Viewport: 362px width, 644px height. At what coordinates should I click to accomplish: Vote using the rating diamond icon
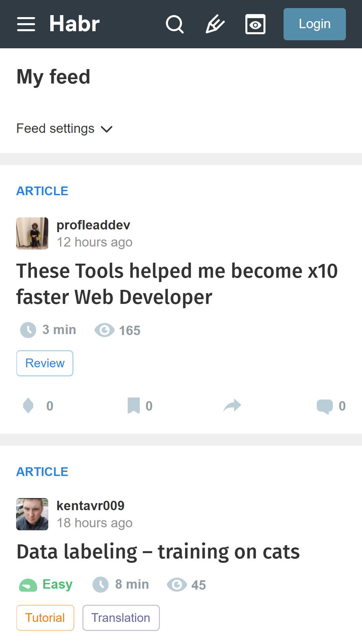[x=28, y=406]
